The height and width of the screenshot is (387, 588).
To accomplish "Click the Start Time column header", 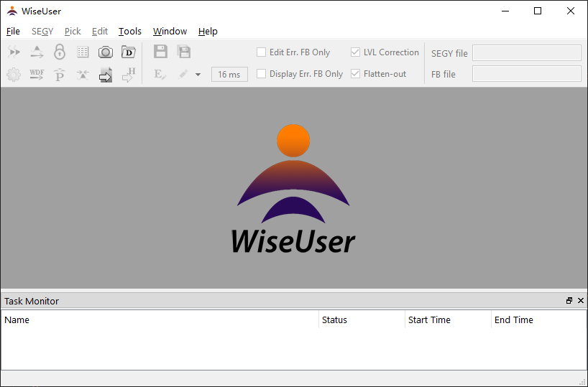I will pos(448,320).
